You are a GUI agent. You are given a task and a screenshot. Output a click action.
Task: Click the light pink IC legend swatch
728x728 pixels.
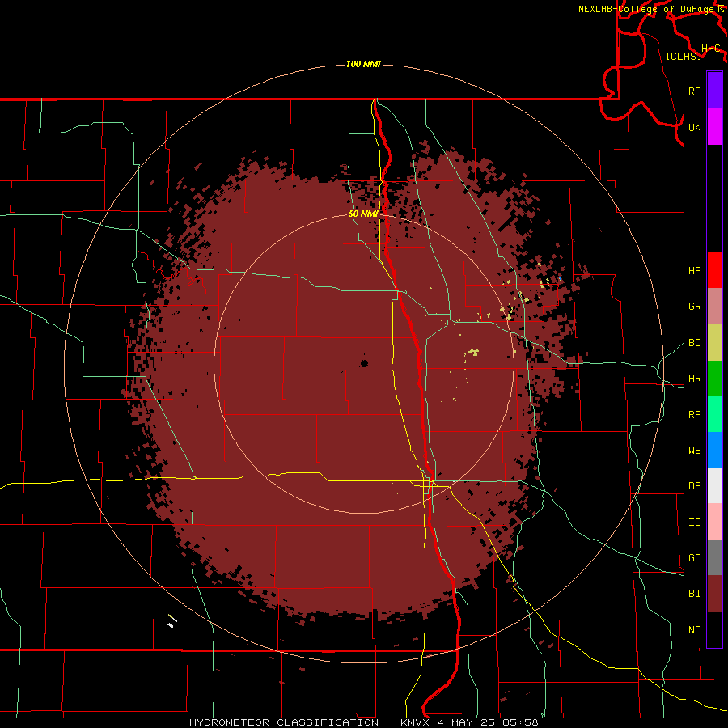pos(714,522)
